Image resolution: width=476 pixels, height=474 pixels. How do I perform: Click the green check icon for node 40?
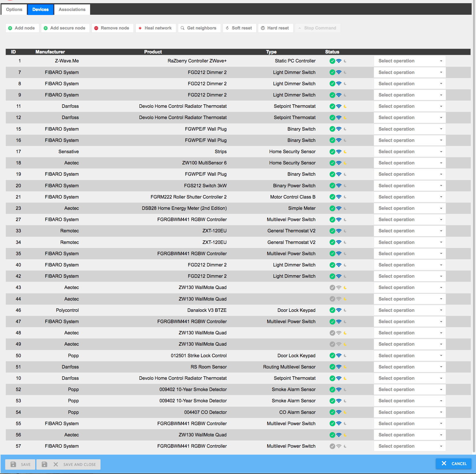[x=332, y=265]
